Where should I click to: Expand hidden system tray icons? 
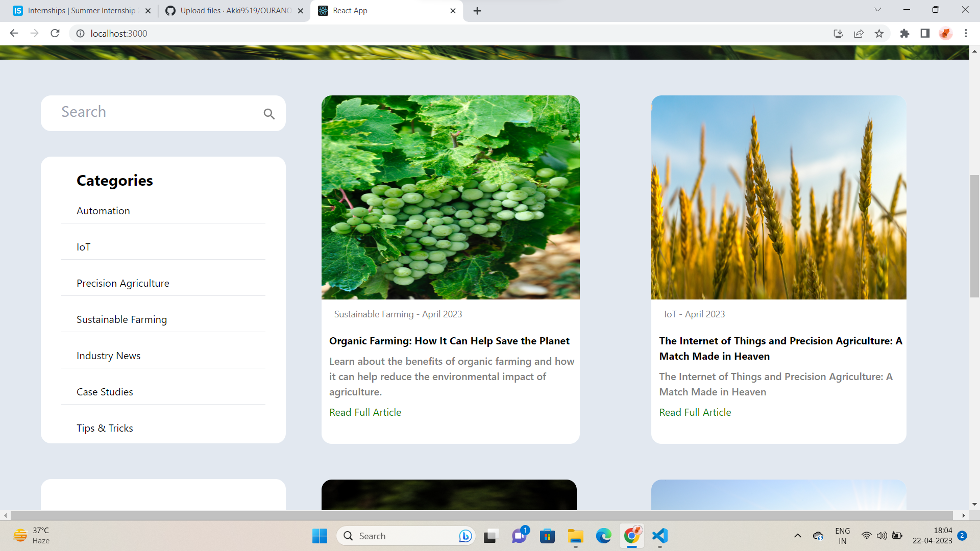click(797, 536)
